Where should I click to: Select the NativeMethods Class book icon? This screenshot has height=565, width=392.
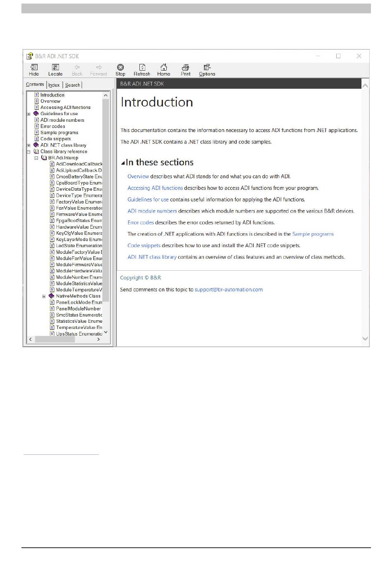click(x=52, y=296)
